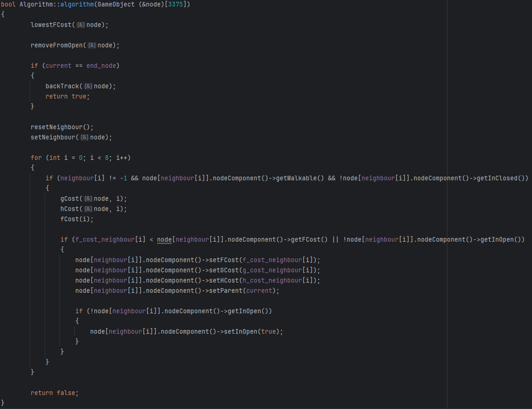Select the end_node identifier in the condition
This screenshot has width=532, height=409.
point(100,66)
